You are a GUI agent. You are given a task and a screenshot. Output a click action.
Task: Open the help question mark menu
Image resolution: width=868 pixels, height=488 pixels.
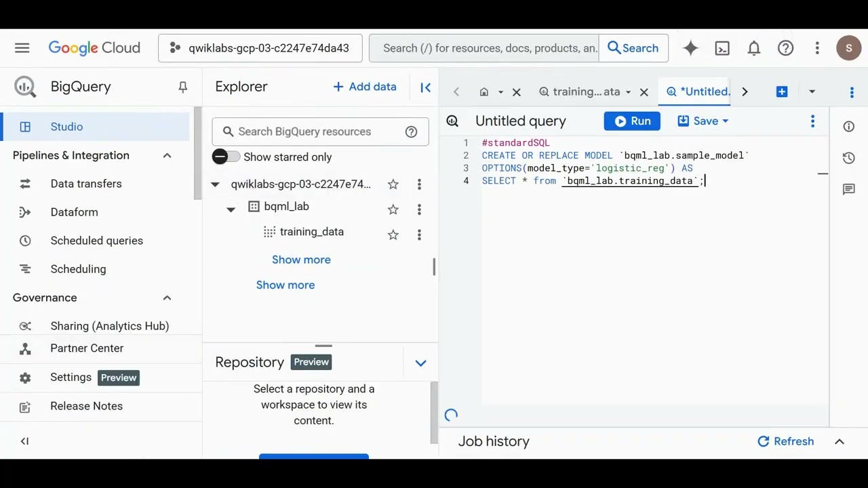coord(785,48)
